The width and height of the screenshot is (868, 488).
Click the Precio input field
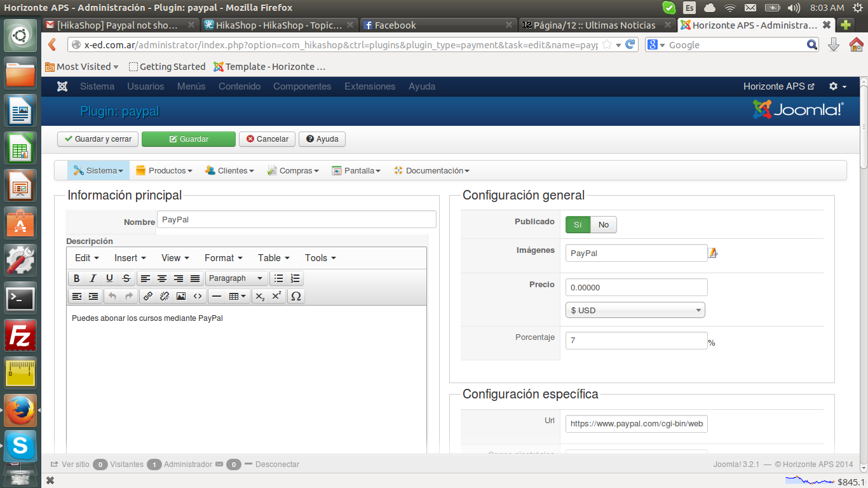[x=637, y=287]
